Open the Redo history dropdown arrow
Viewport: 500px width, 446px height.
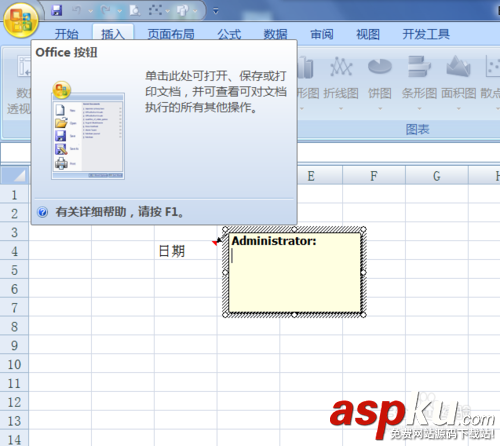click(120, 11)
